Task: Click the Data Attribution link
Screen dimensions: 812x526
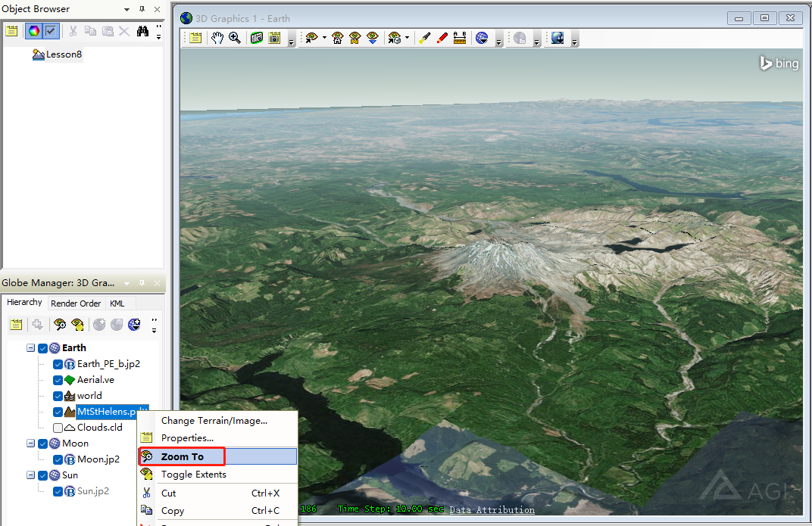Action: pos(492,510)
